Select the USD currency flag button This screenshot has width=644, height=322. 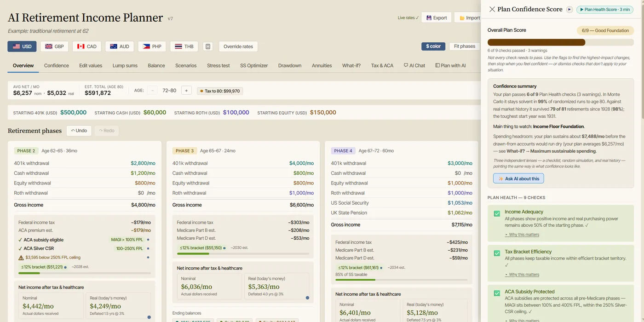22,46
